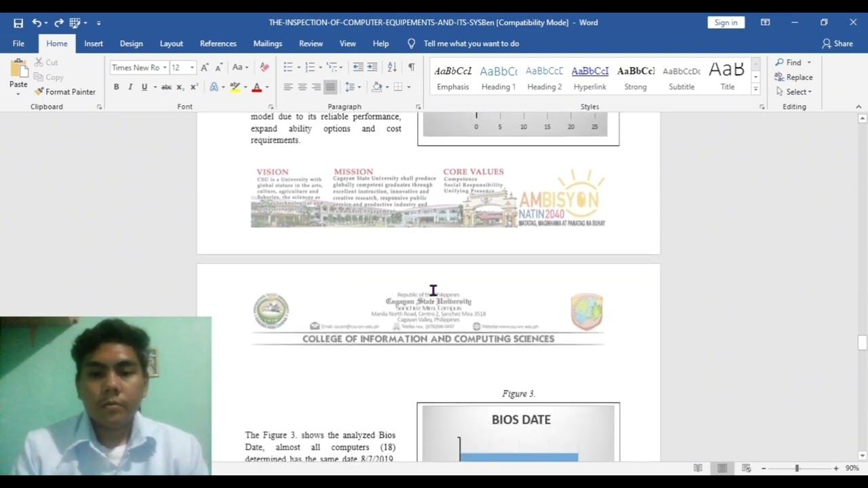This screenshot has height=488, width=868.
Task: Open the Change Case dropdown
Action: click(240, 68)
